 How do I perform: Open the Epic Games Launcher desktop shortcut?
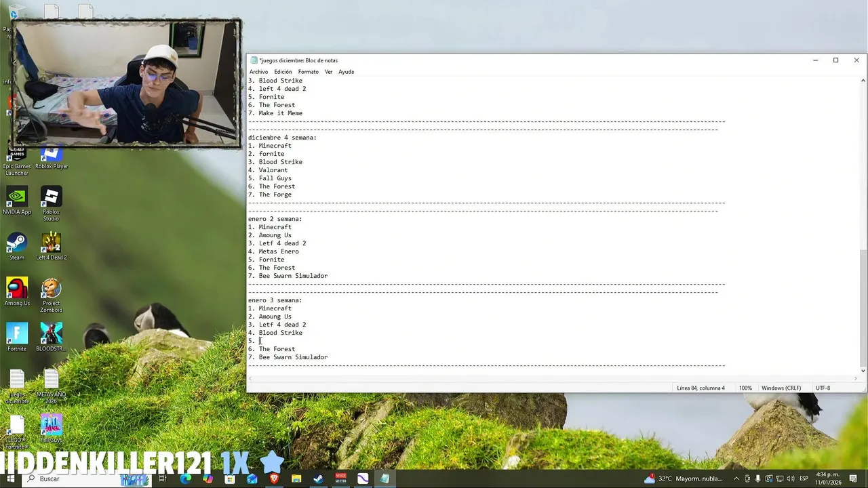(x=17, y=161)
